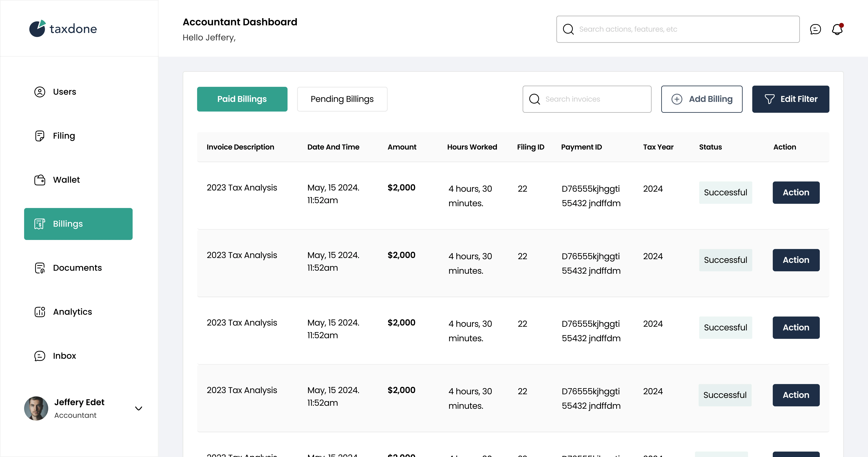Switch to the Pending Billings tab

[342, 99]
